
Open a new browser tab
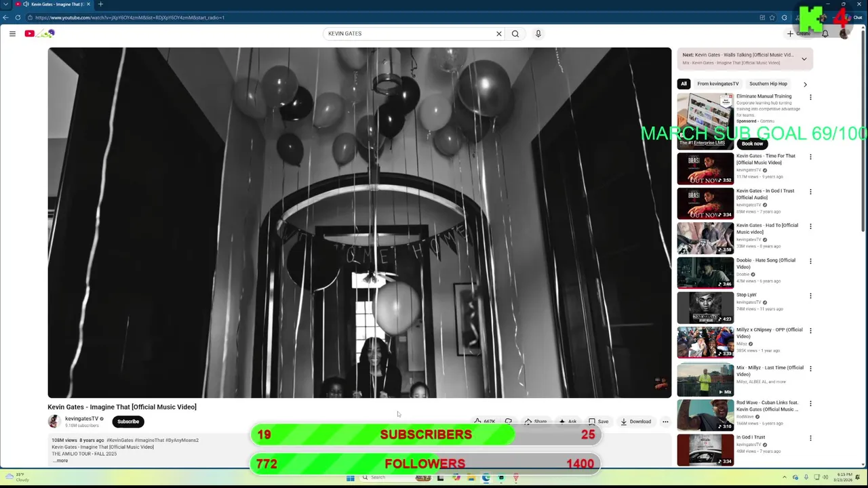(x=100, y=4)
